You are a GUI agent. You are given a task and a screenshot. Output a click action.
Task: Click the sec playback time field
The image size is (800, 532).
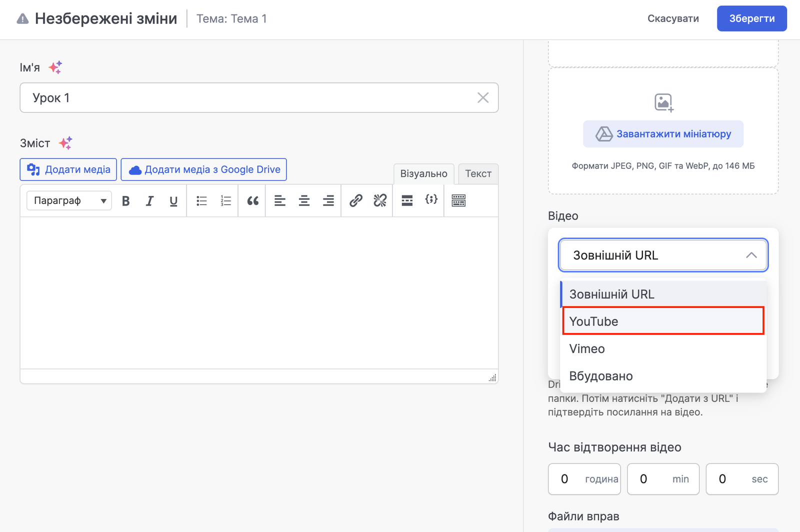coord(742,479)
